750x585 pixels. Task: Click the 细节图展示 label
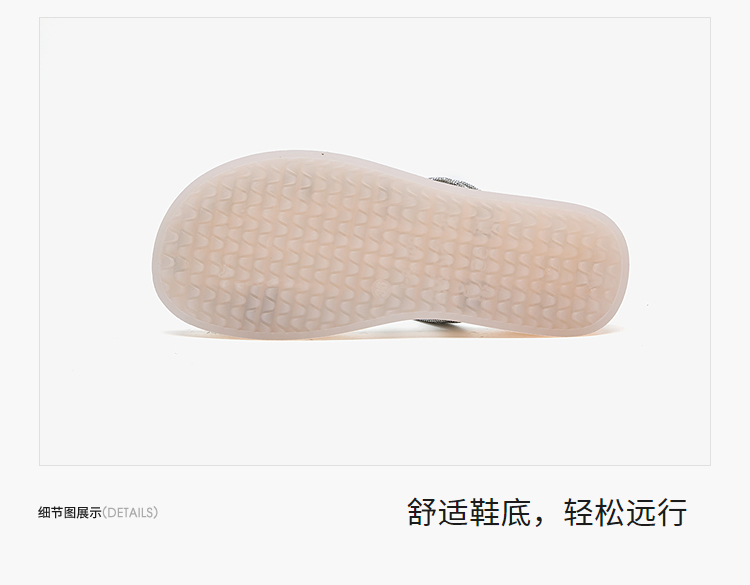coord(70,513)
